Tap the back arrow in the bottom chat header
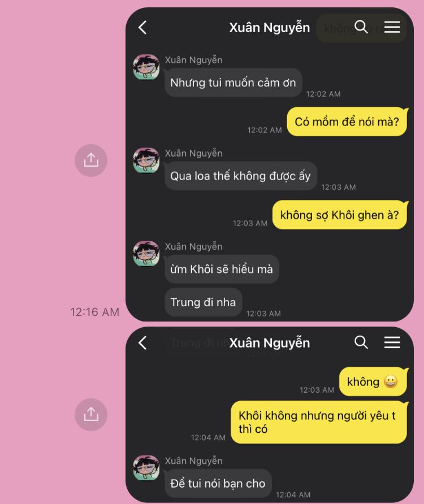424x504 pixels. 142,342
